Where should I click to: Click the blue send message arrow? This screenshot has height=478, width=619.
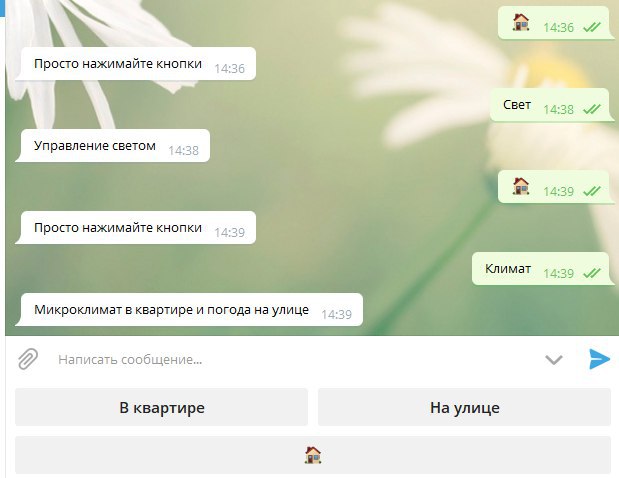pos(599,359)
